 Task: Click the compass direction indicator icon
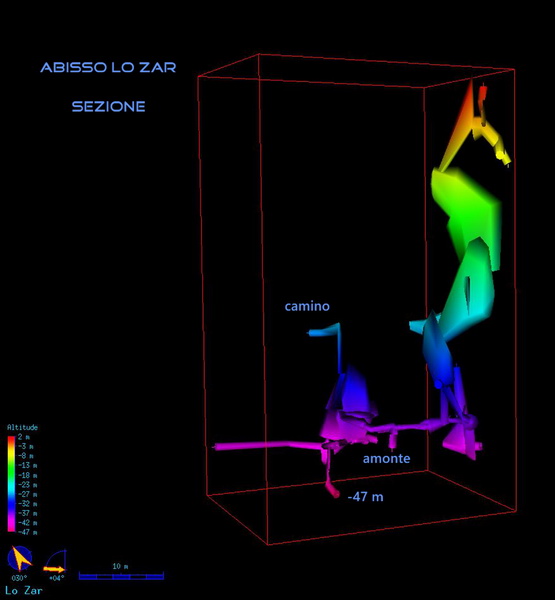[x=20, y=559]
